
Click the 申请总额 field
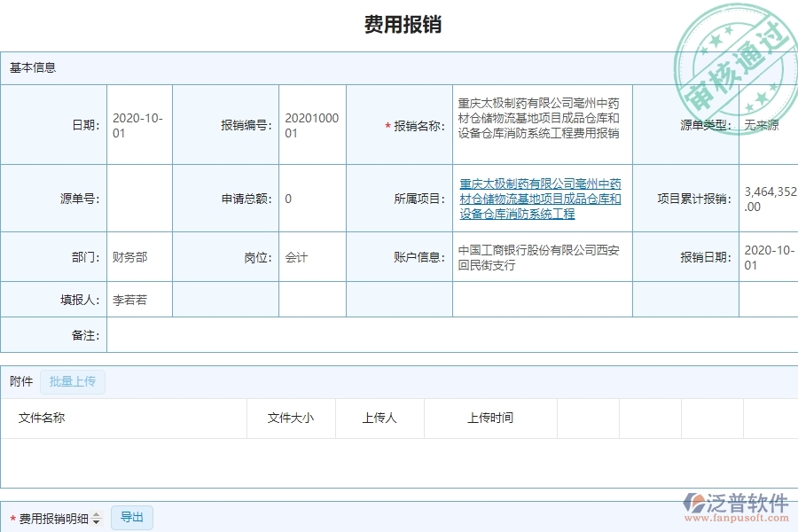[312, 199]
